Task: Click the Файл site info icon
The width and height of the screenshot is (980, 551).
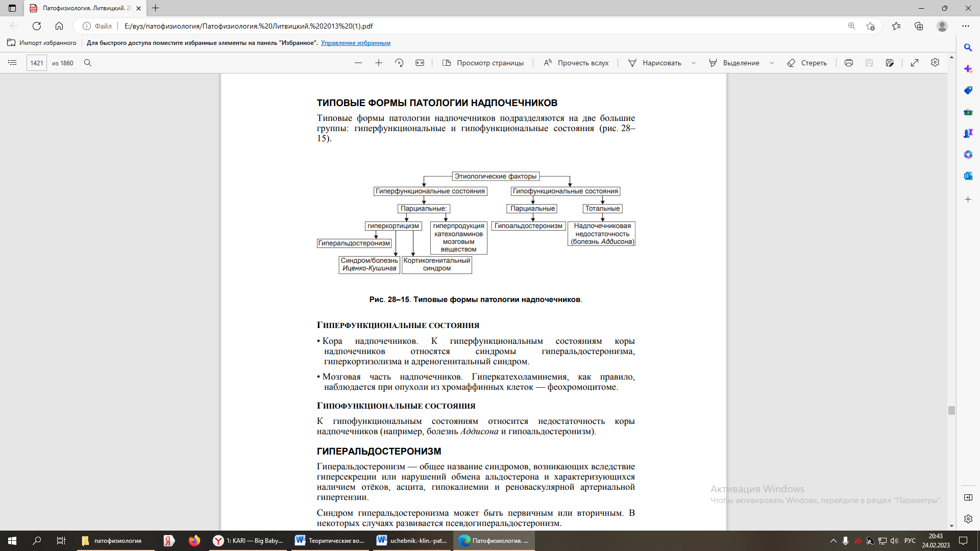Action: (97, 26)
